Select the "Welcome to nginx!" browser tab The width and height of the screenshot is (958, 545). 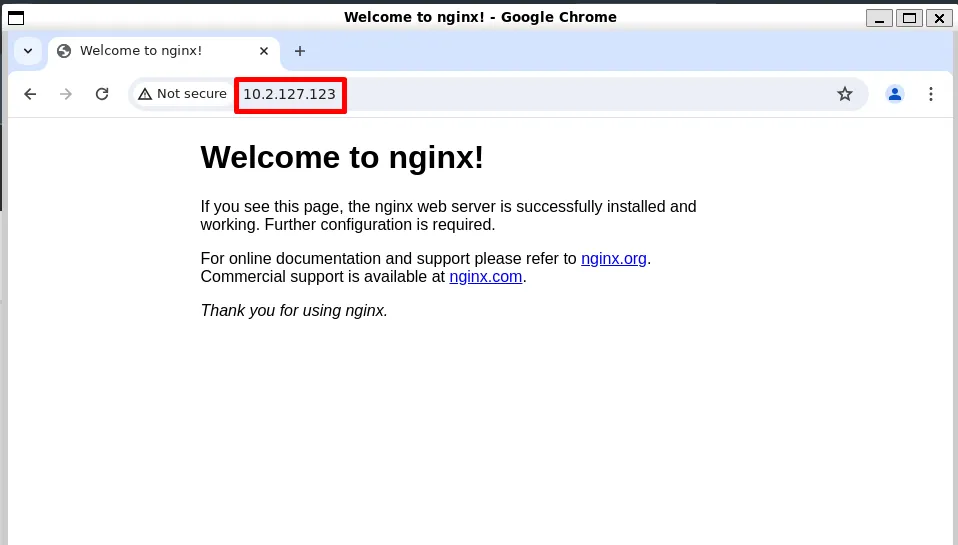pos(150,51)
